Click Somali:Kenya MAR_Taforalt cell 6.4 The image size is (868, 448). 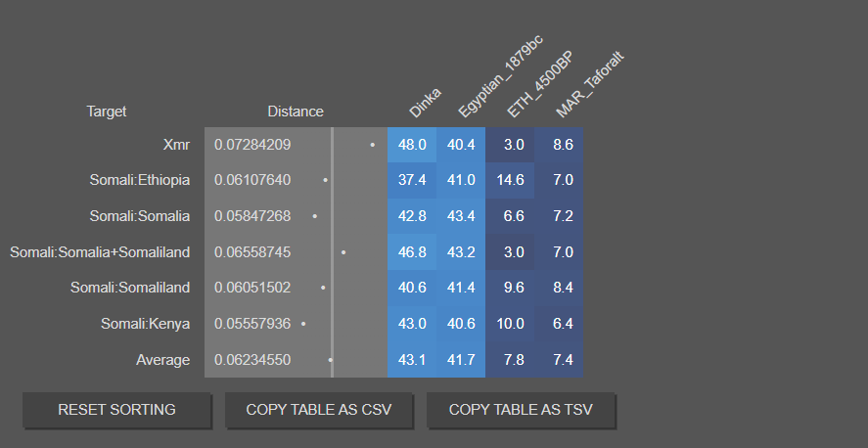click(563, 324)
